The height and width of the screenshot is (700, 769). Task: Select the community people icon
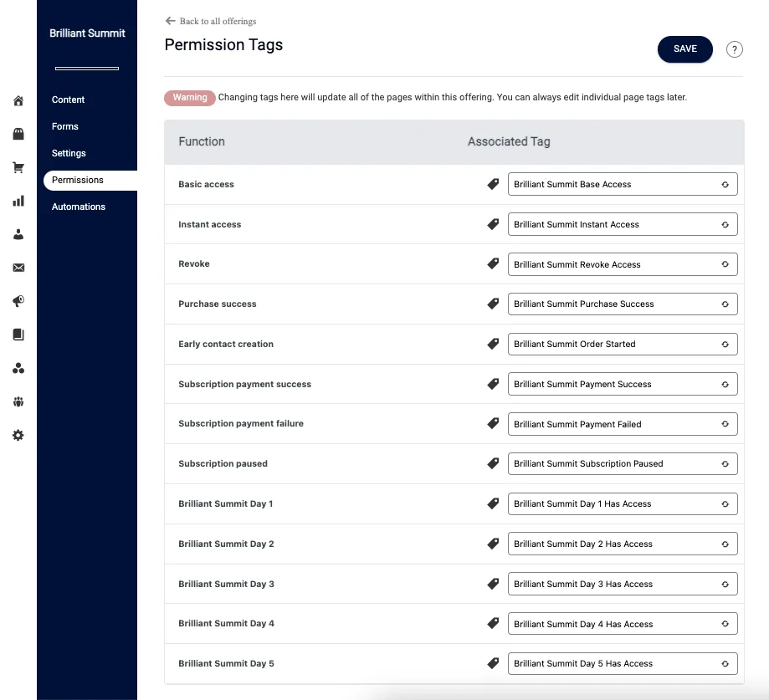[18, 368]
